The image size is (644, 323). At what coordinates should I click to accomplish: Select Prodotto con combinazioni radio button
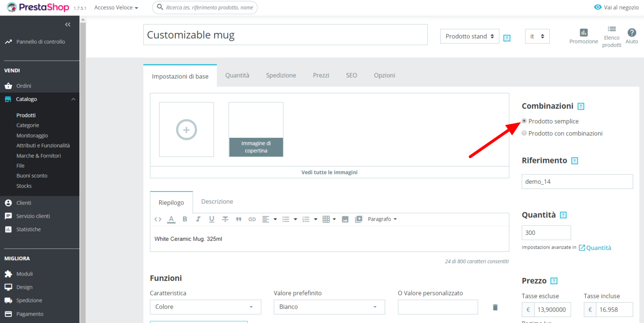pos(524,133)
